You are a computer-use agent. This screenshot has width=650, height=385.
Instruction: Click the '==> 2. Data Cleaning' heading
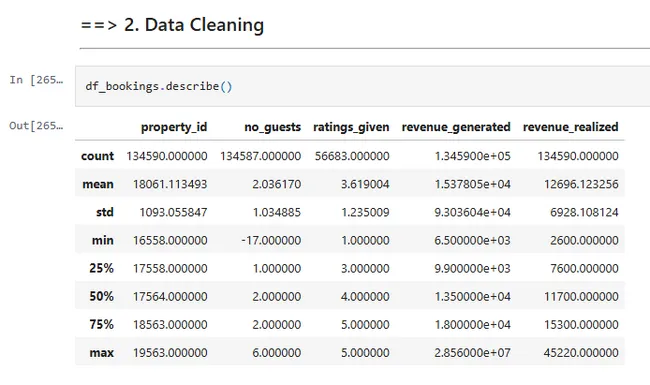172,25
